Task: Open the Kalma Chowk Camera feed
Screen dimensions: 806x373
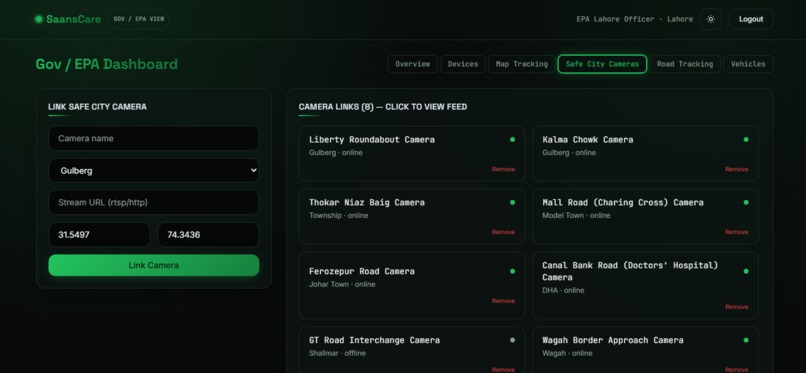Action: (645, 154)
